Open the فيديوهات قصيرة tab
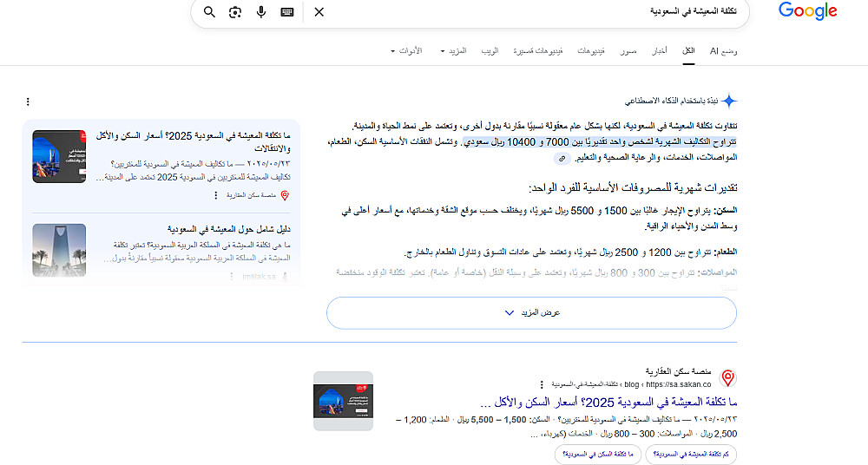 click(x=537, y=51)
